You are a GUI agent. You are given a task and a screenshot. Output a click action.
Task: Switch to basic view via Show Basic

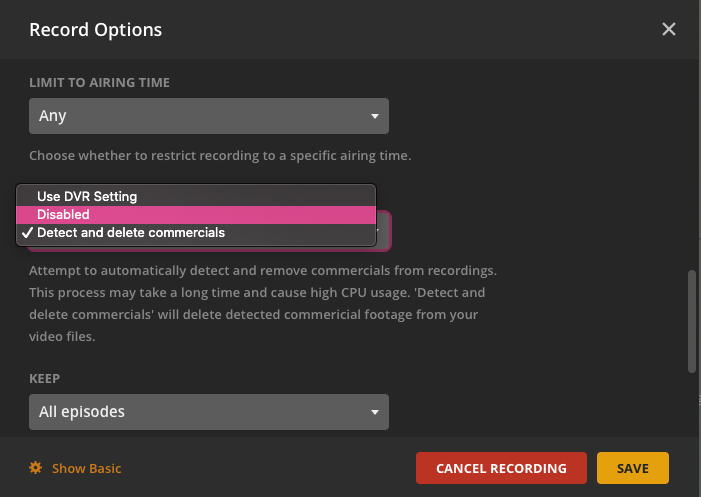click(x=86, y=468)
